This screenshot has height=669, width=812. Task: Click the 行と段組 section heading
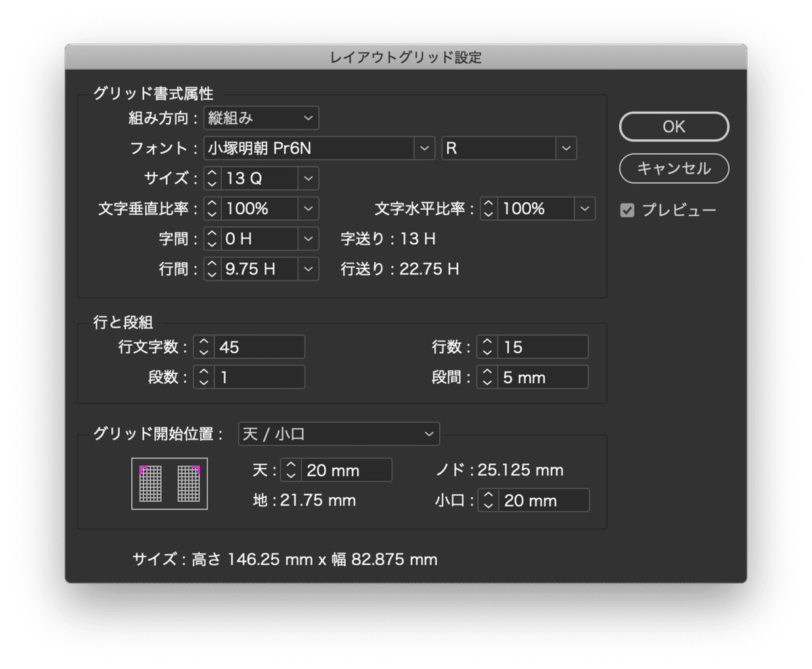(123, 323)
